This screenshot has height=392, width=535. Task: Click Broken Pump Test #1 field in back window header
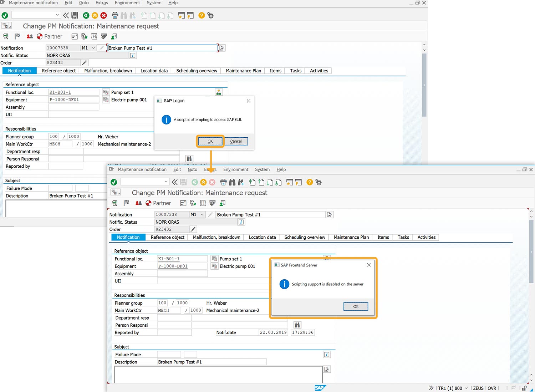click(162, 48)
